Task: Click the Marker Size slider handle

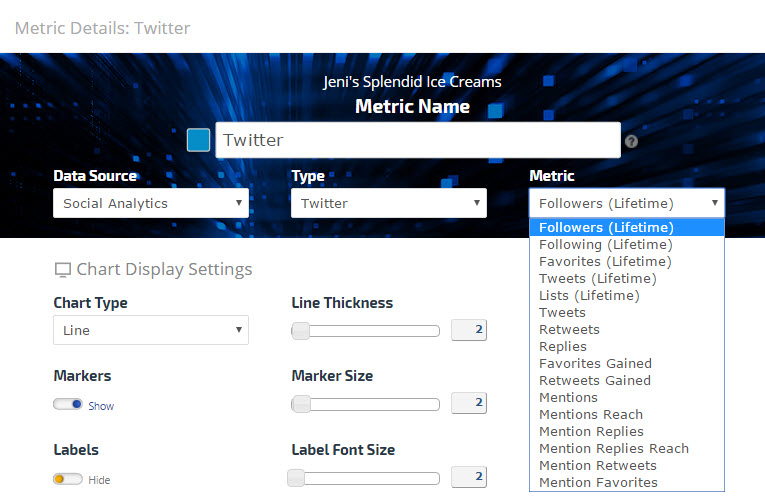Action: click(x=300, y=404)
